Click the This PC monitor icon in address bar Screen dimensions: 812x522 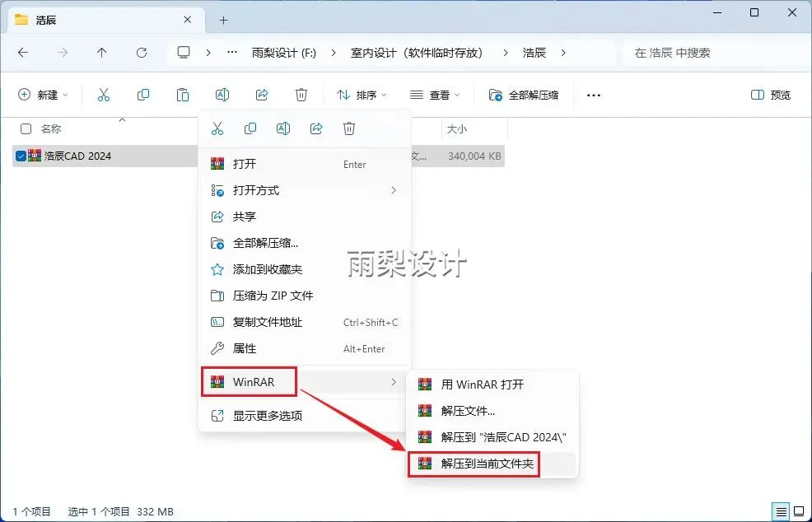pos(184,53)
